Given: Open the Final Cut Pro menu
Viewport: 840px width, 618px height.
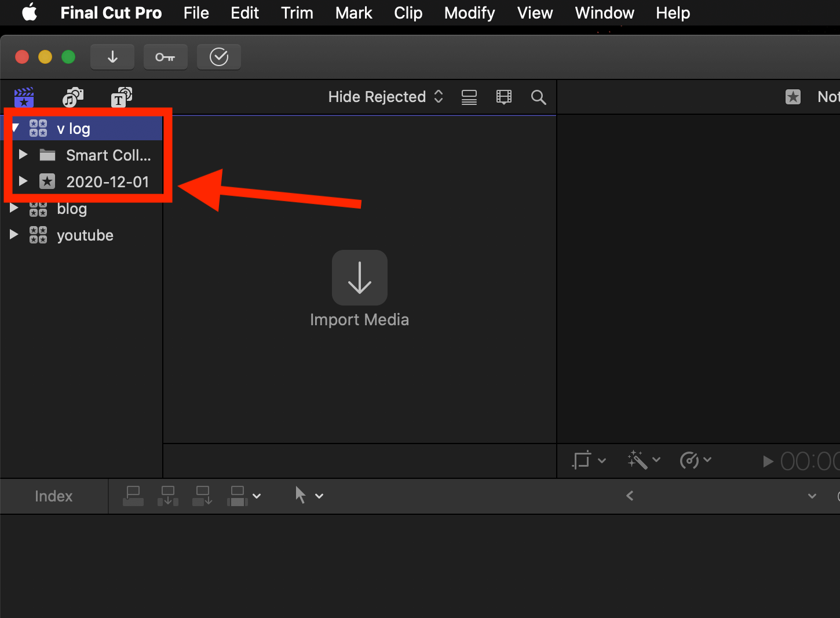Looking at the screenshot, I should [x=111, y=13].
